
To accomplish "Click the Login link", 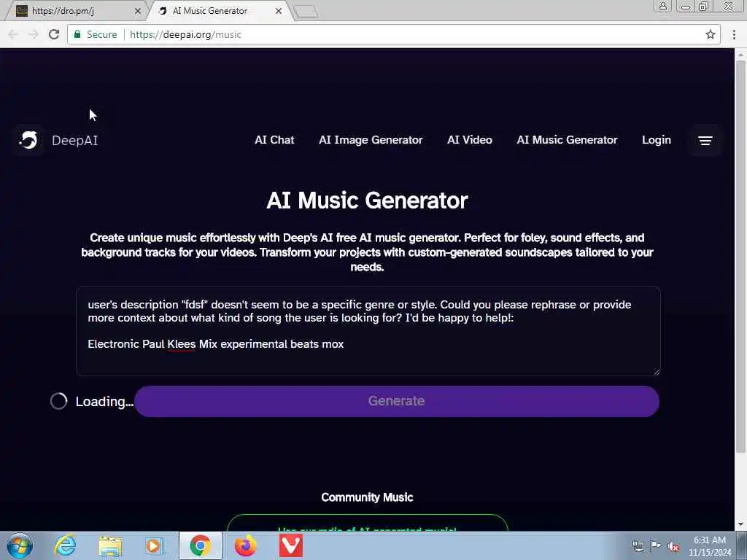I will click(x=657, y=140).
